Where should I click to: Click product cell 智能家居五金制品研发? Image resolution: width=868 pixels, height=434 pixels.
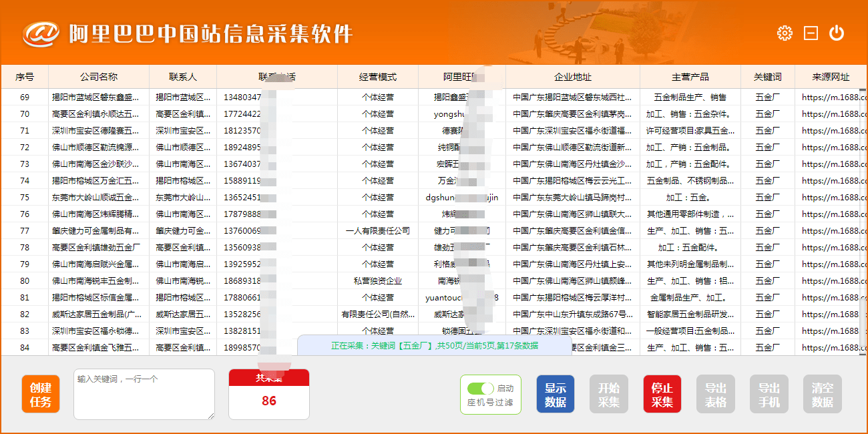tap(690, 314)
